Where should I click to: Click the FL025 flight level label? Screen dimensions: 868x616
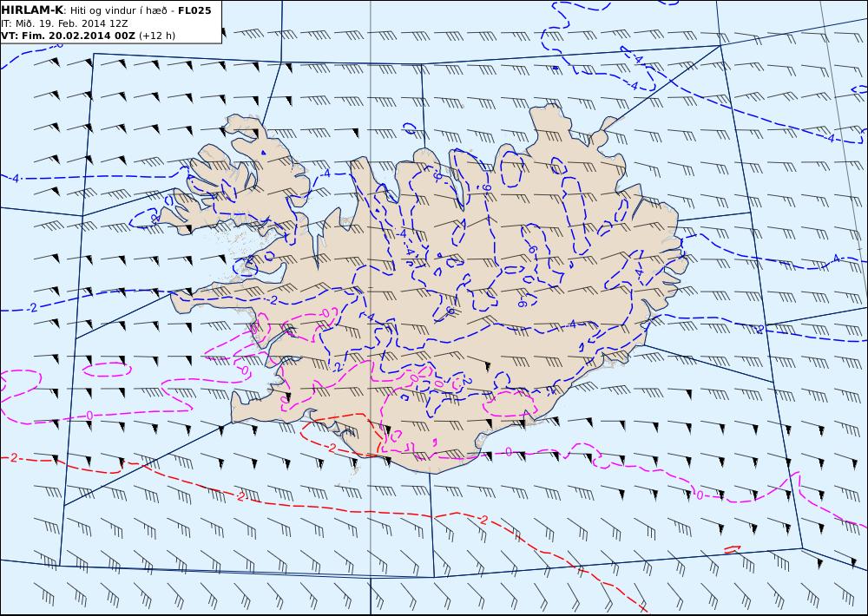coord(194,10)
